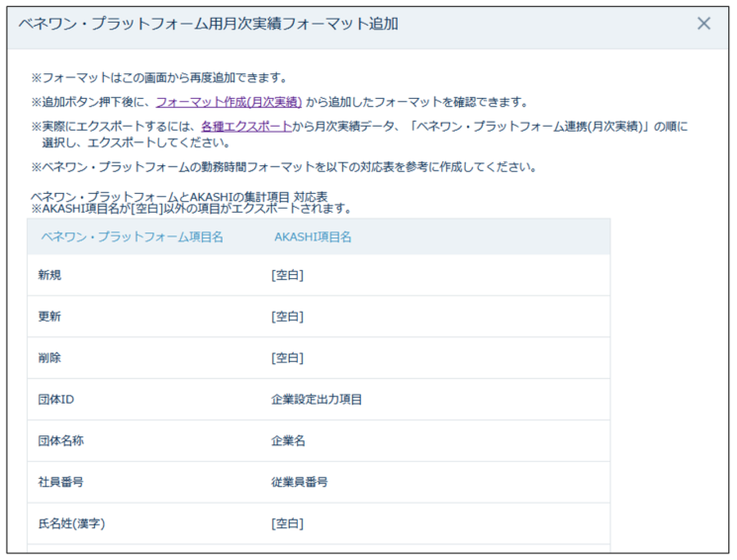
Task: Select the 団体ID row label
Action: tap(56, 399)
